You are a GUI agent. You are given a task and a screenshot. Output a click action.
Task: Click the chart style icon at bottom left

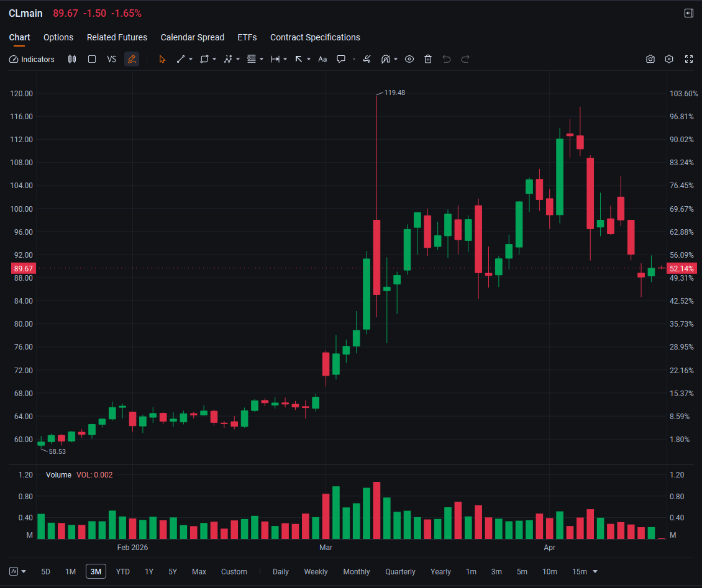tap(14, 571)
